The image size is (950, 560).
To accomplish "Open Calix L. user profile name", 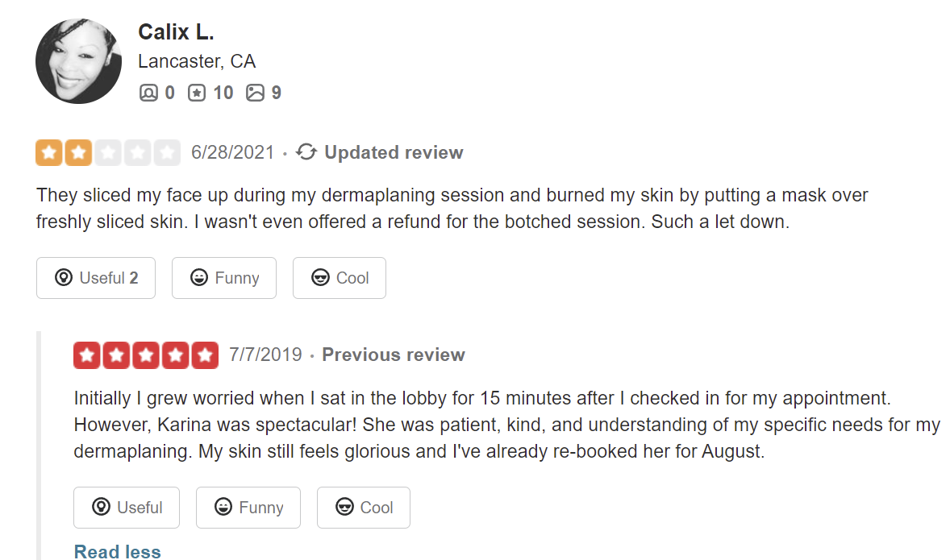I will pyautogui.click(x=176, y=31).
